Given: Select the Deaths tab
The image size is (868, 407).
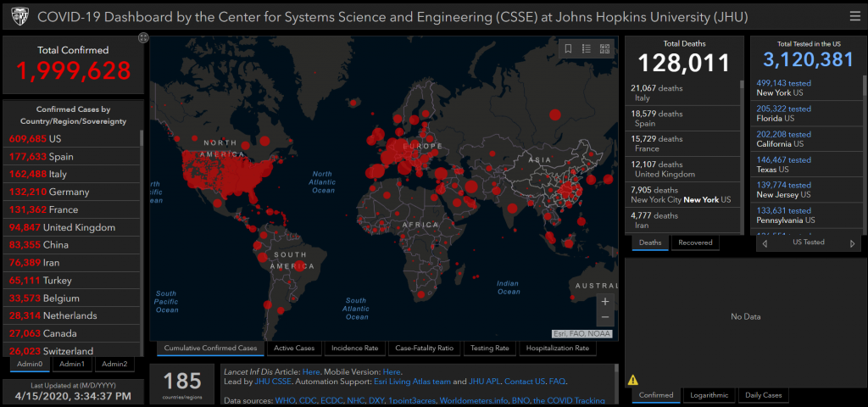Looking at the screenshot, I should [650, 243].
